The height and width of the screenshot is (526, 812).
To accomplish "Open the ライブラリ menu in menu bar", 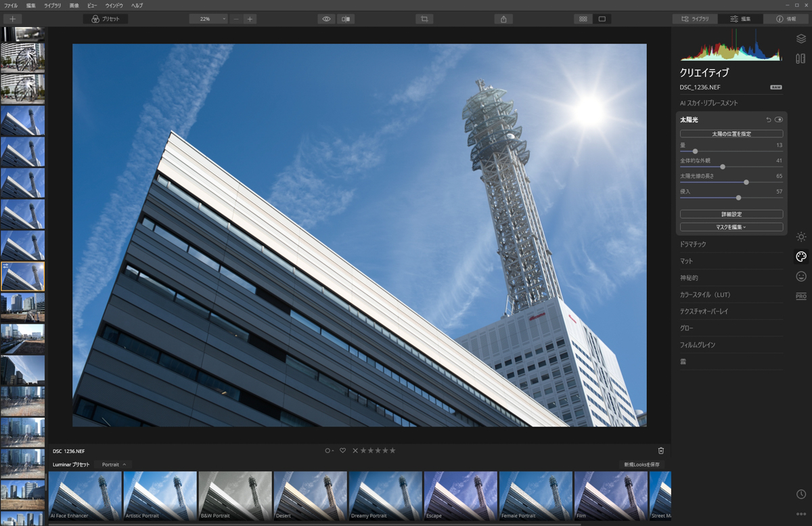I will 52,5.
